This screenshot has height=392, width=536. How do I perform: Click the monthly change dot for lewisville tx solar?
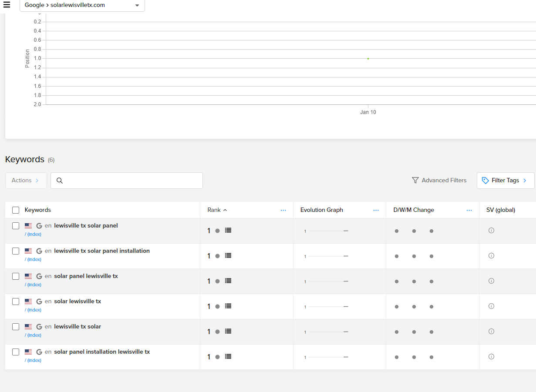click(x=431, y=332)
